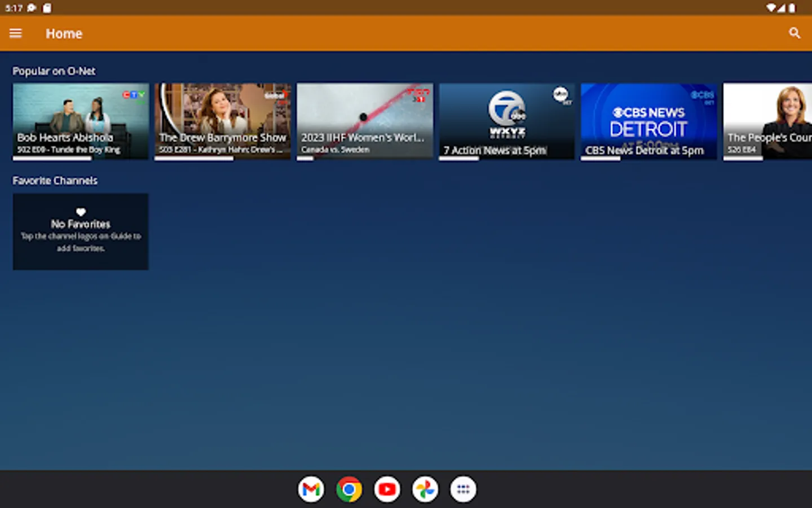
Task: Click the ABC logo on 7 Action News
Action: pos(561,95)
